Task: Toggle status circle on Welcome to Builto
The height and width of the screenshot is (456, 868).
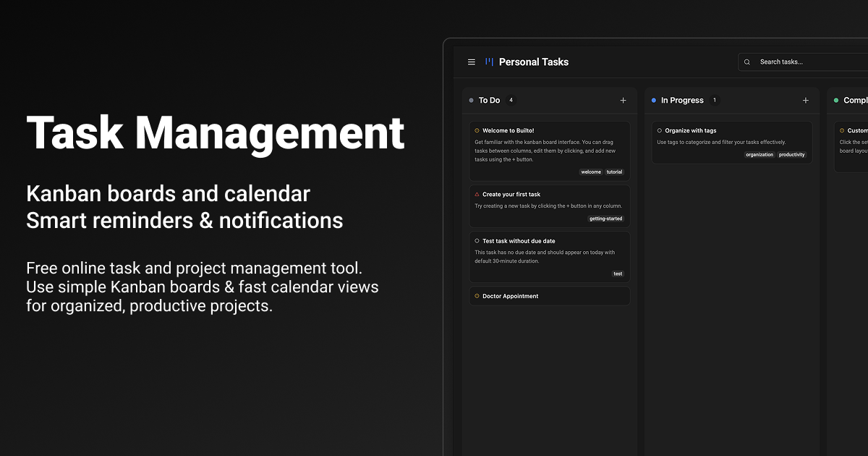Action: pyautogui.click(x=477, y=131)
